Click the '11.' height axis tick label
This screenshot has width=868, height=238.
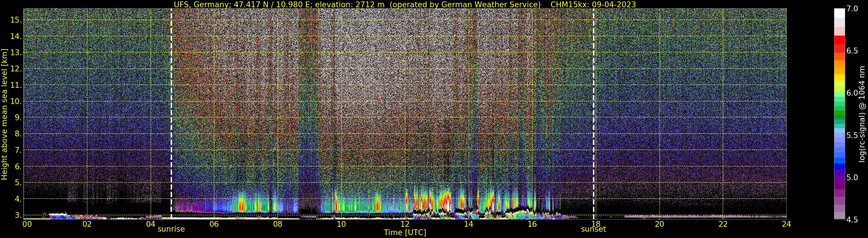click(x=16, y=85)
